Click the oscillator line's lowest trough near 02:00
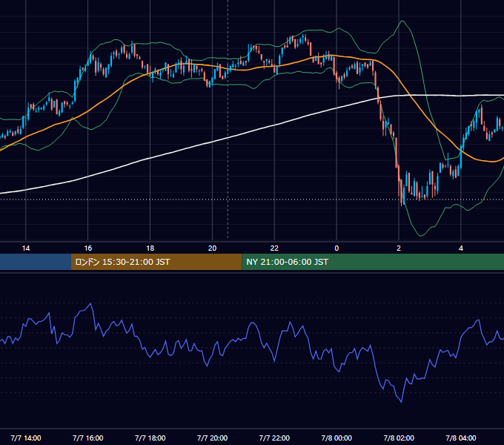504x445 pixels. [x=401, y=401]
